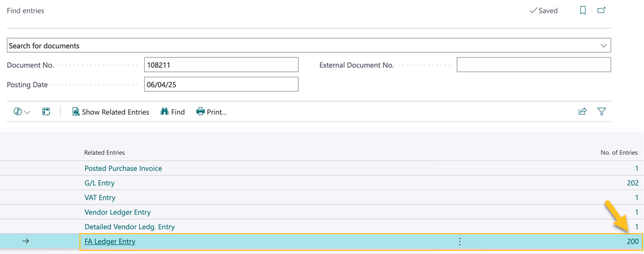This screenshot has width=644, height=254.
Task: Expand the Search for documents dropdown
Action: click(x=604, y=46)
